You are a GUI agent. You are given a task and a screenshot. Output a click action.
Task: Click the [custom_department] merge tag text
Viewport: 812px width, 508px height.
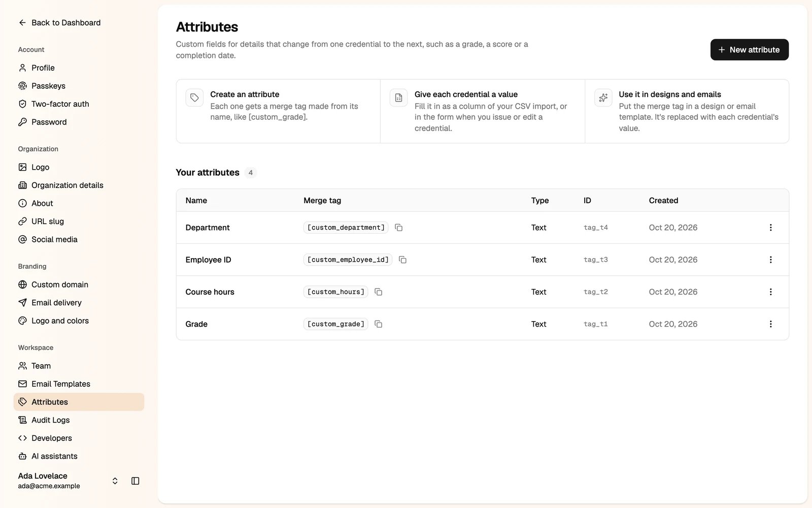[346, 228]
